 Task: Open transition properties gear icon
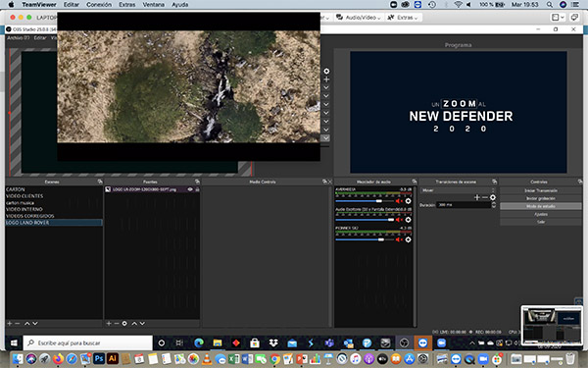pyautogui.click(x=493, y=197)
